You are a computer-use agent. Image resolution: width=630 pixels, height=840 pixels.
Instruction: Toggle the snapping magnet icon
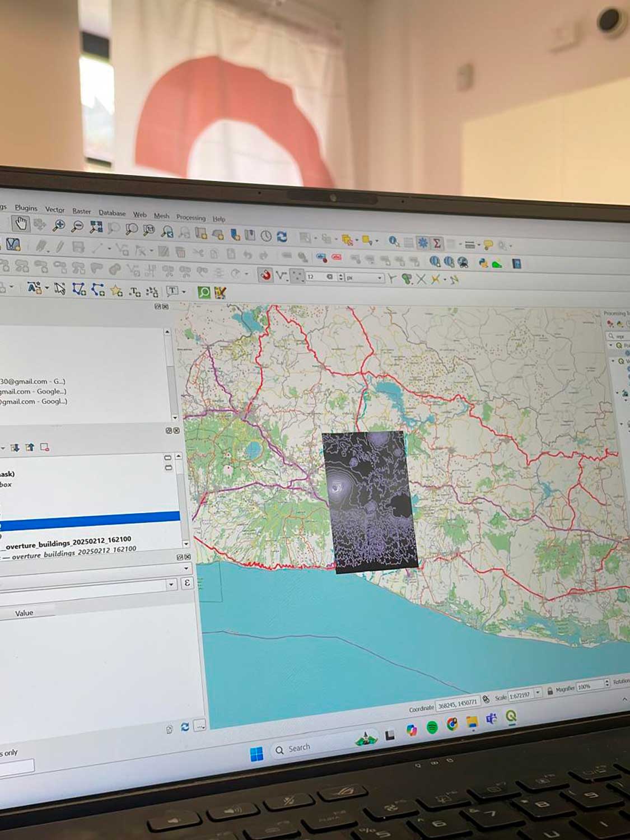point(265,275)
